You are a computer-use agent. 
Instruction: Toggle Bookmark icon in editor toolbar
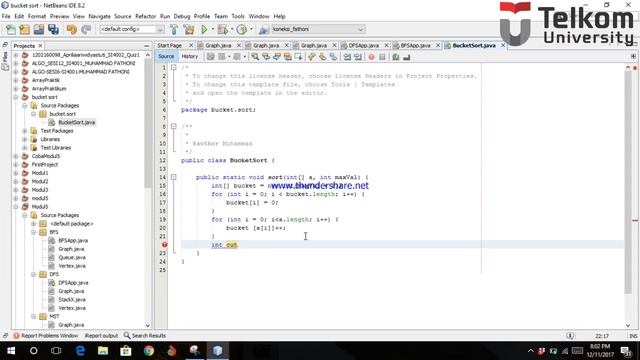[x=333, y=57]
